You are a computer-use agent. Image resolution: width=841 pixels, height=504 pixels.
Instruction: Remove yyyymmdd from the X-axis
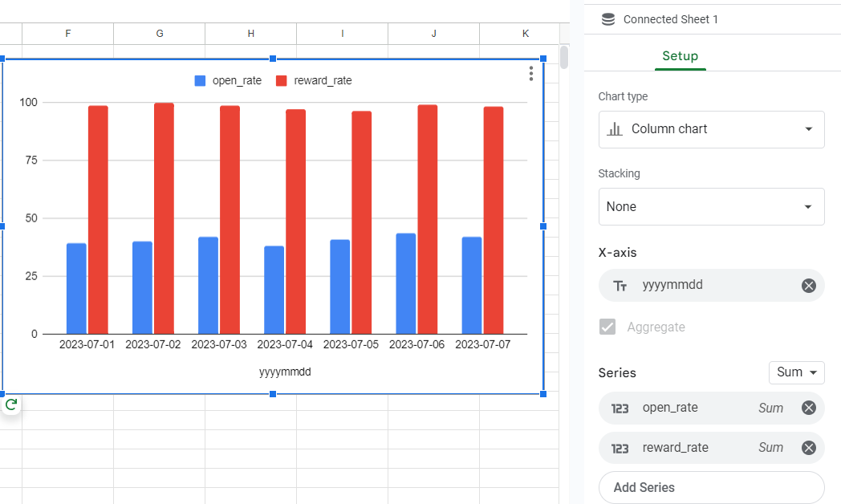(809, 286)
